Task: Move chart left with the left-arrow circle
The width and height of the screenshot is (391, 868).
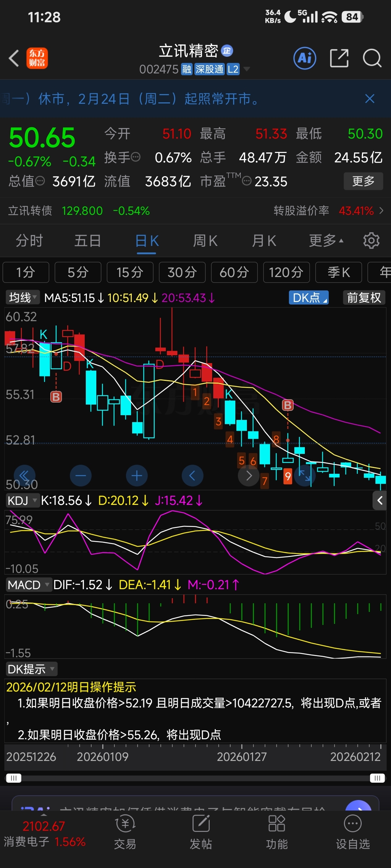Action: tap(193, 476)
